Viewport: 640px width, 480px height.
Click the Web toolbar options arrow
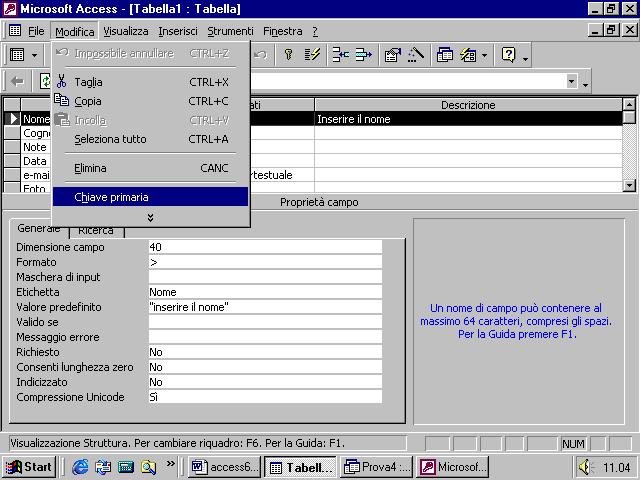tap(585, 85)
